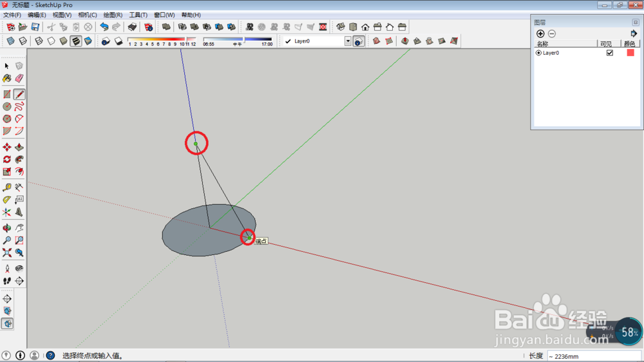This screenshot has width=644, height=362.
Task: Choose the Paint Bucket tool
Action: tap(6, 78)
